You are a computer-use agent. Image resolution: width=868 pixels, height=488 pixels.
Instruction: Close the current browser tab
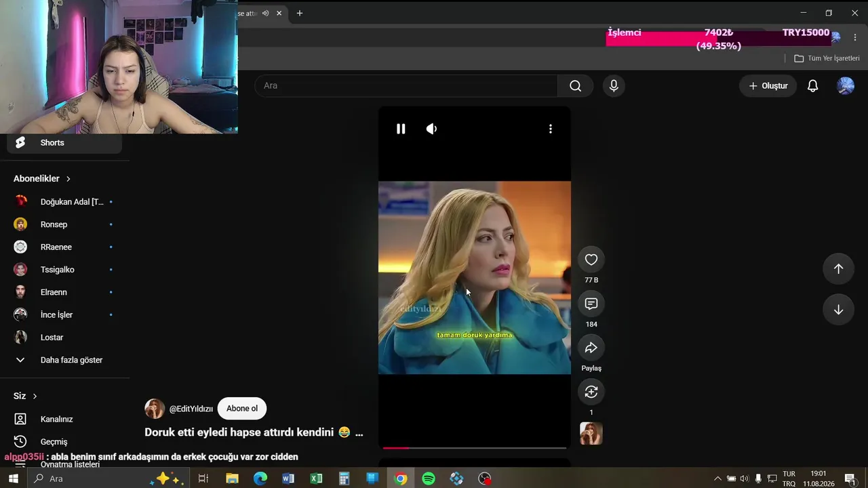pyautogui.click(x=279, y=13)
